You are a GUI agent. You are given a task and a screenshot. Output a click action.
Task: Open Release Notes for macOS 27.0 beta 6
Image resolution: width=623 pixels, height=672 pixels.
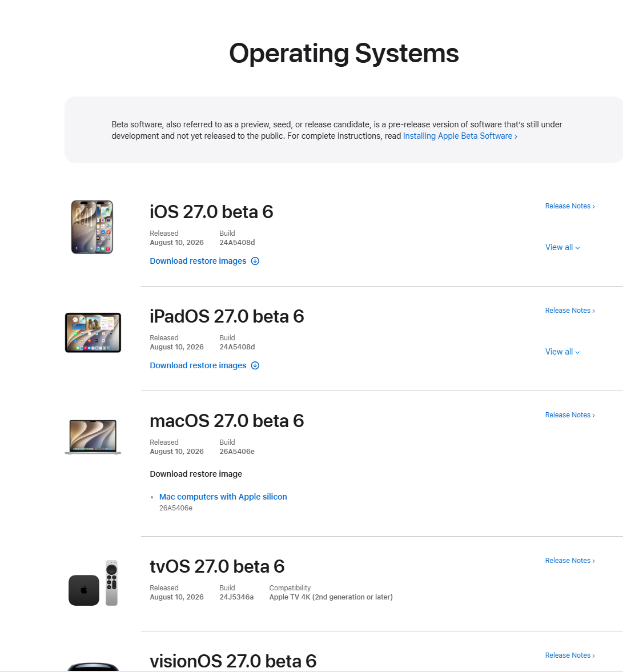(x=570, y=415)
